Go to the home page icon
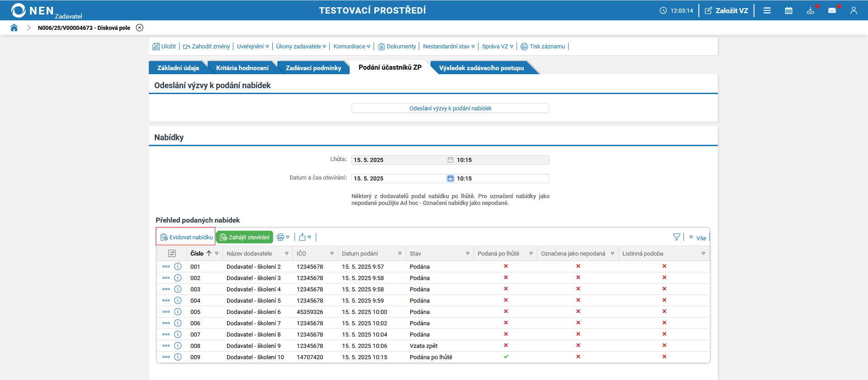The image size is (868, 380). click(x=14, y=28)
